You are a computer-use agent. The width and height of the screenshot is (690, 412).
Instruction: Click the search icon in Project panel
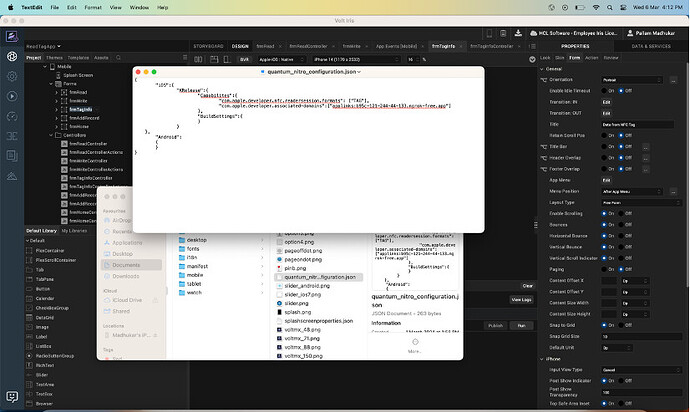(118, 58)
